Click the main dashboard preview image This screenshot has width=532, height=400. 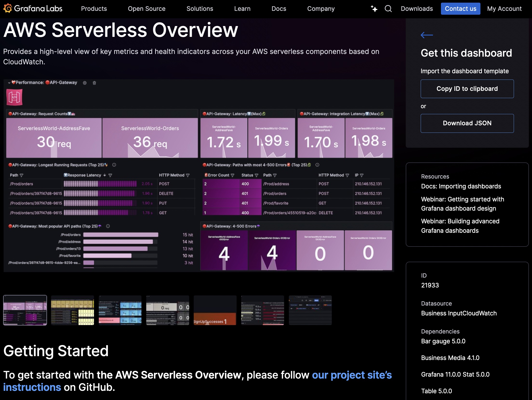pyautogui.click(x=199, y=176)
